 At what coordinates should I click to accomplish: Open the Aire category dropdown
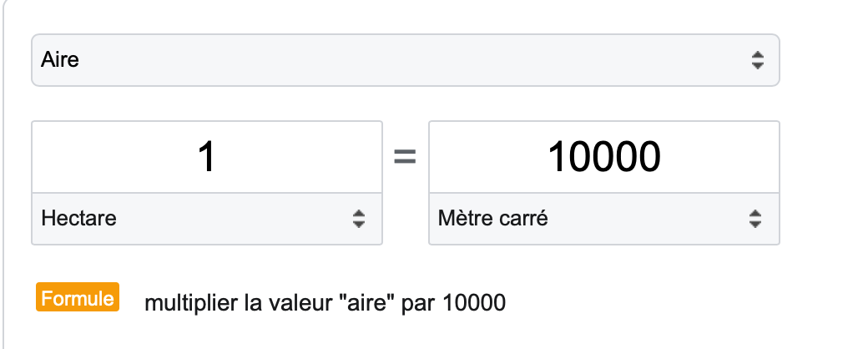click(405, 59)
